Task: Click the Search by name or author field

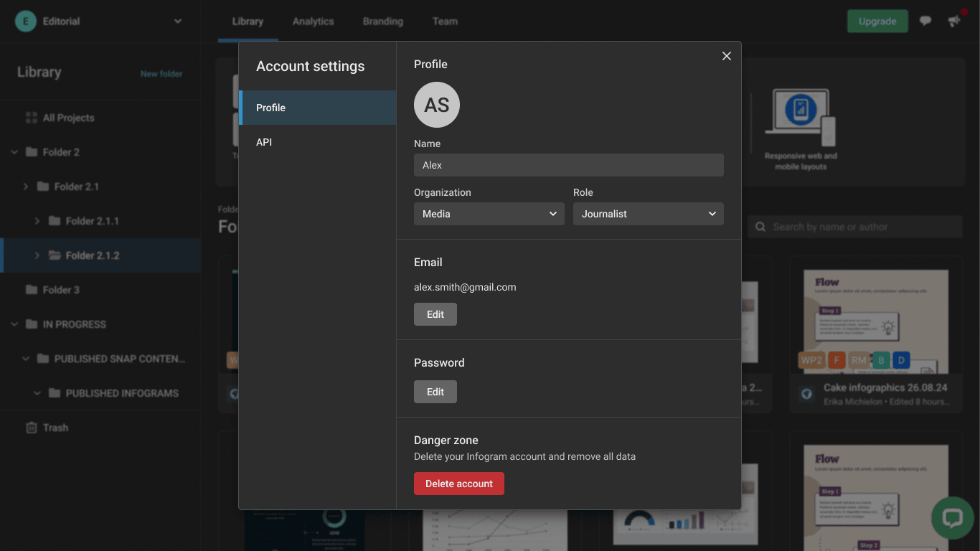Action: (x=854, y=227)
